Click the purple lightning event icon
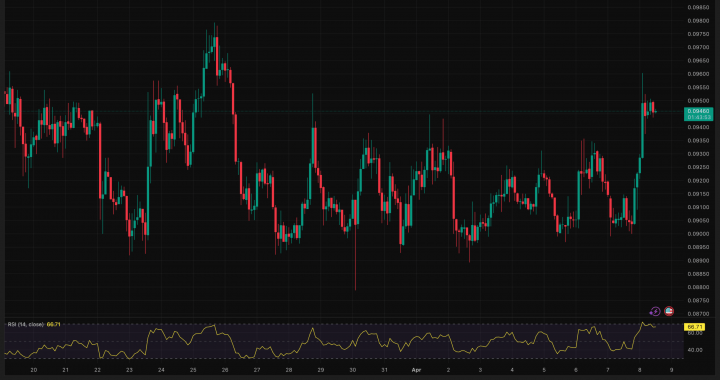The width and height of the screenshot is (720, 380). click(x=655, y=312)
